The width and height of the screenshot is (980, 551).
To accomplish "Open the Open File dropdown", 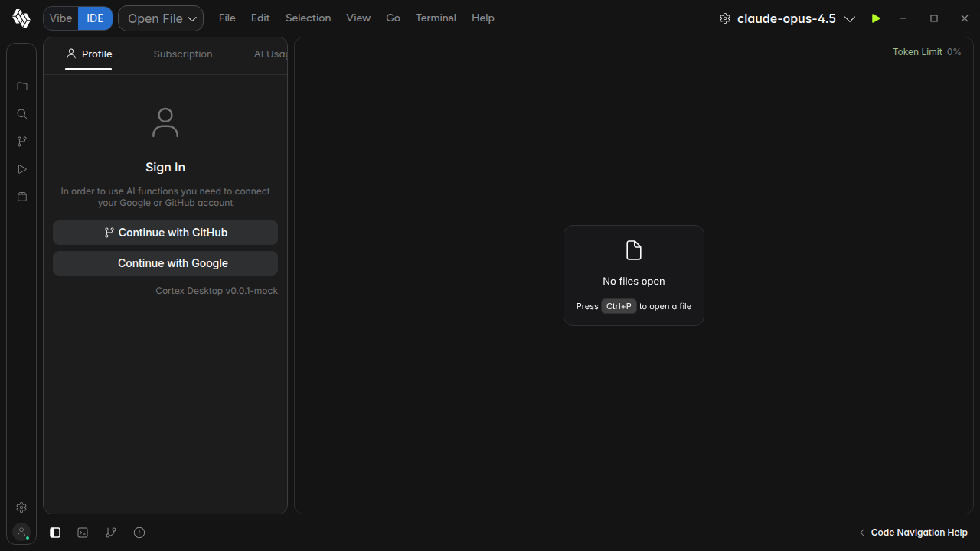I will [x=161, y=18].
